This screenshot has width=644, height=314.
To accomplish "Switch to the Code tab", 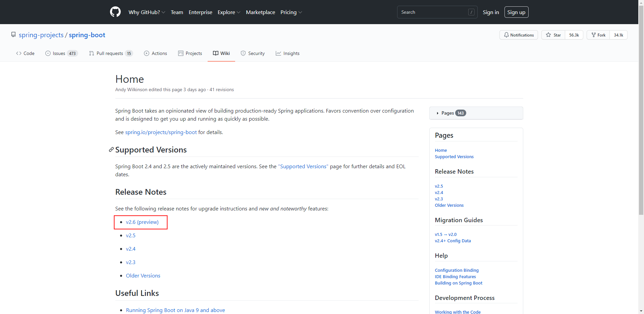I will click(x=25, y=53).
